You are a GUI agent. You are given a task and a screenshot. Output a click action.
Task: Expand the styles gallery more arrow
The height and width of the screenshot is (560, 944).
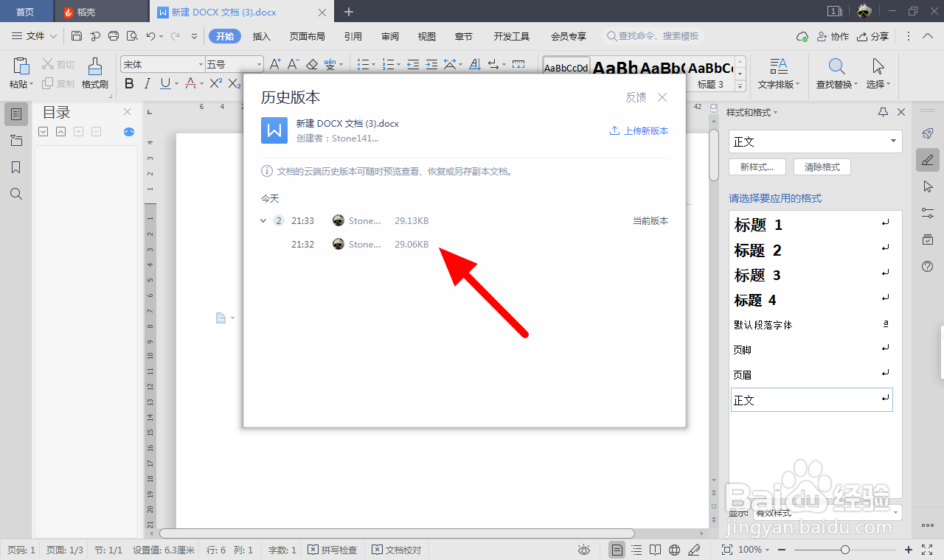pos(740,85)
